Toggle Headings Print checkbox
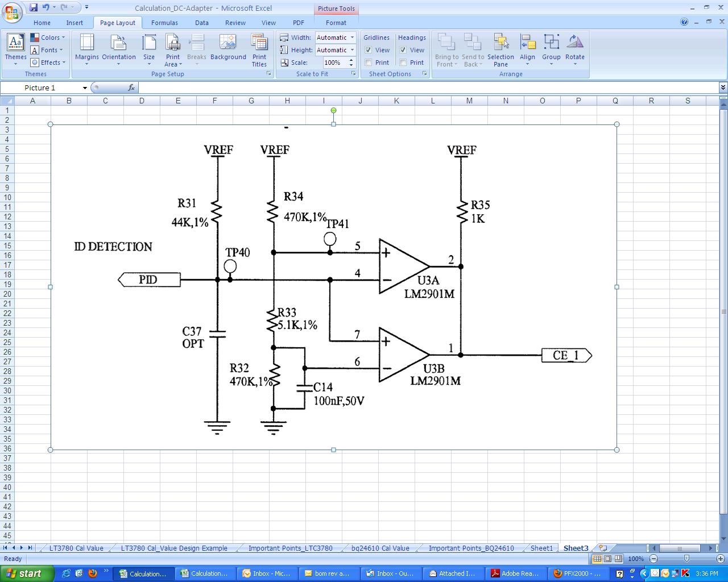The width and height of the screenshot is (728, 582). coord(403,63)
